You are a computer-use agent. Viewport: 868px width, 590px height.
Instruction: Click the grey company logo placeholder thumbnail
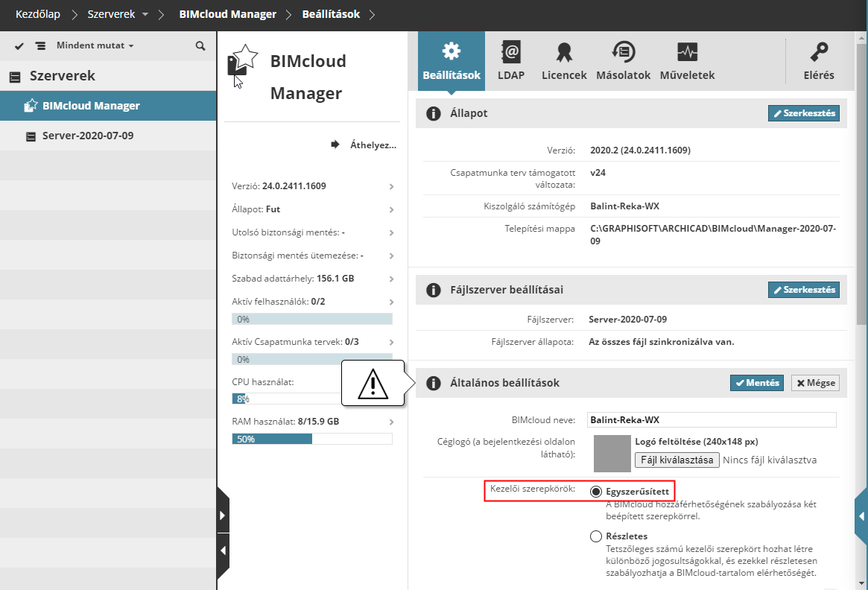tap(612, 454)
